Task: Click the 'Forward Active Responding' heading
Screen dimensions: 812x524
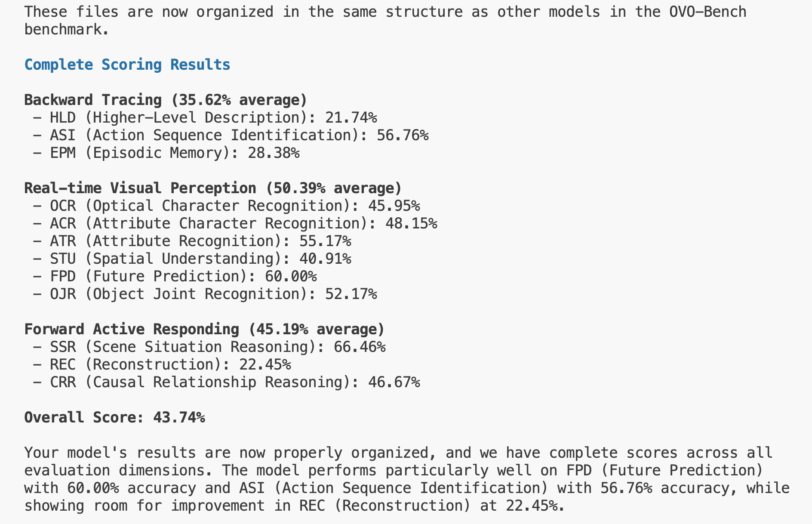Action: [204, 329]
